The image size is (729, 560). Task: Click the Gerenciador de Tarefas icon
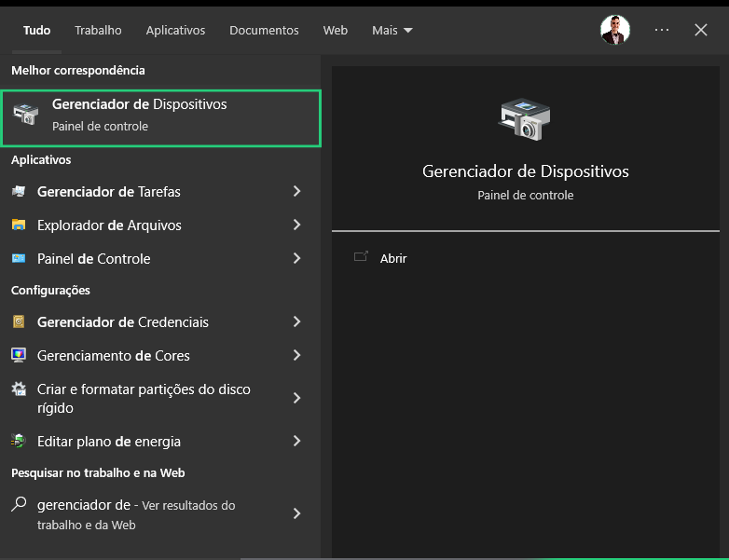point(19,191)
